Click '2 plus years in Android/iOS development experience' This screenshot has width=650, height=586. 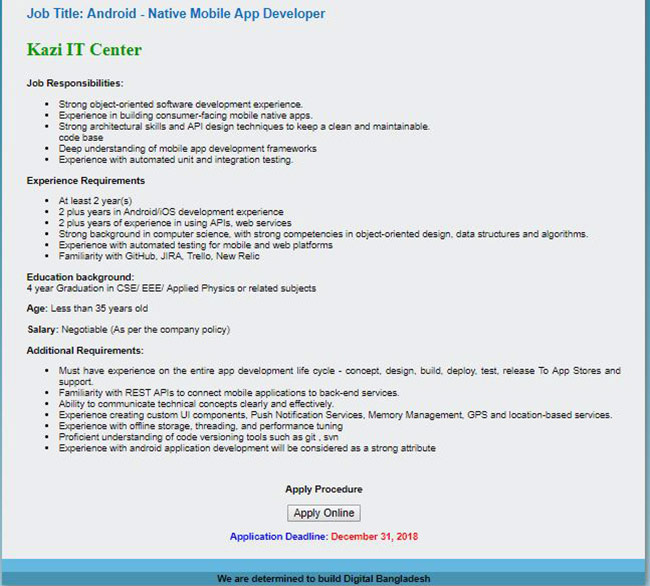[171, 212]
